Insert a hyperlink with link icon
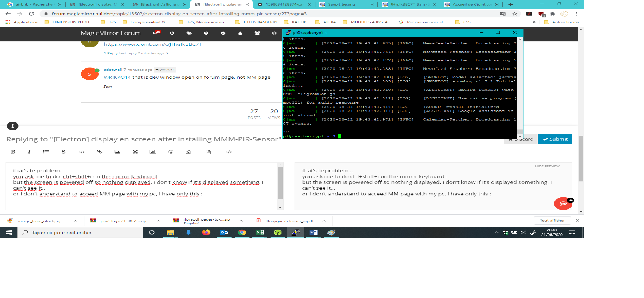This screenshot has height=298, width=644. pos(99,152)
